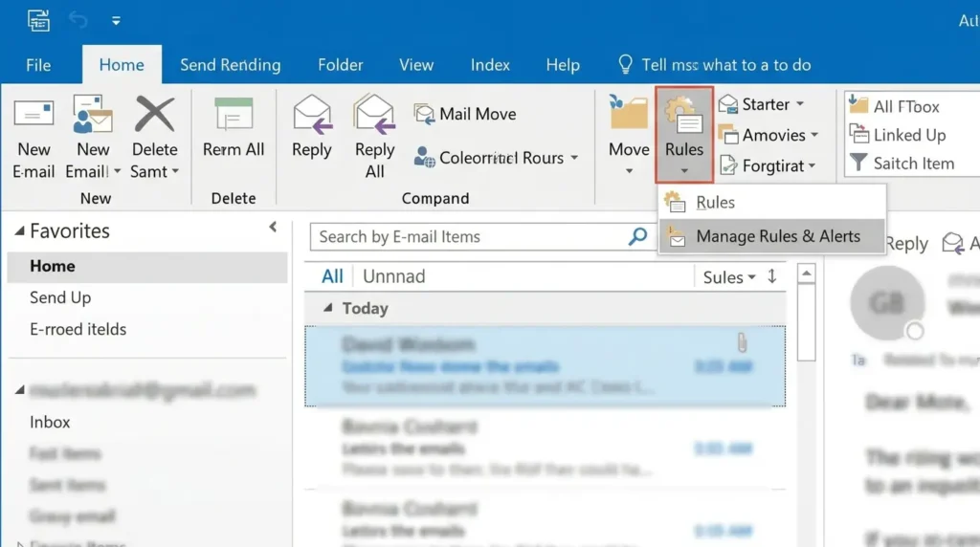
Task: Click the Reply envelope icon
Action: click(x=312, y=114)
